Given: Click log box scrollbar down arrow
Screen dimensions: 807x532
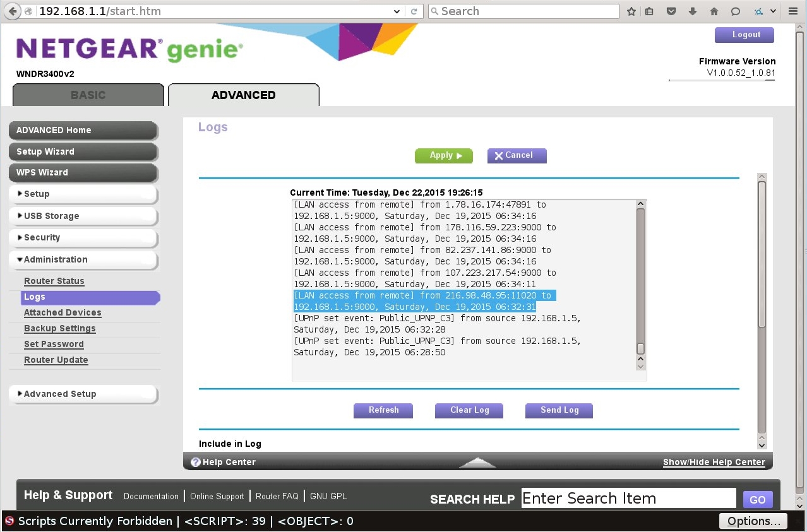Looking at the screenshot, I should click(x=640, y=365).
